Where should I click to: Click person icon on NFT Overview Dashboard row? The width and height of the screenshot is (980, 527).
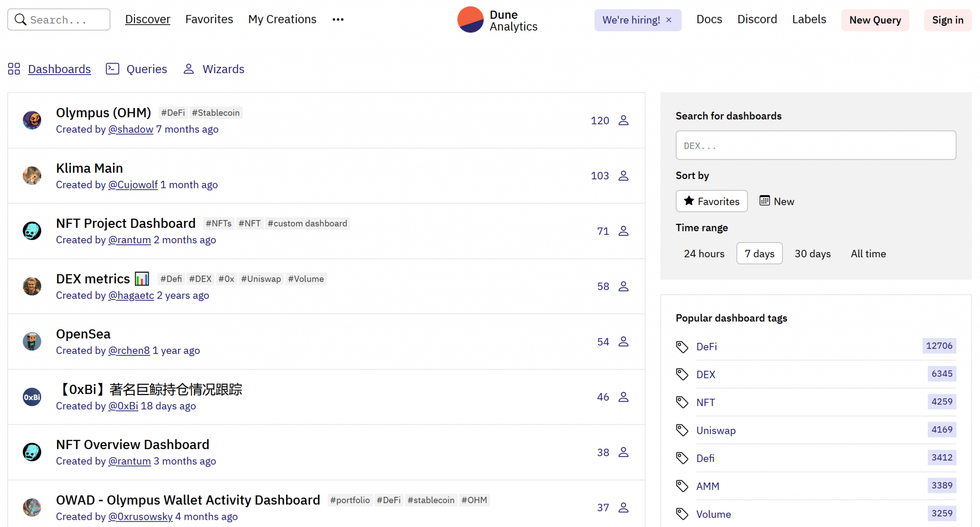click(623, 452)
